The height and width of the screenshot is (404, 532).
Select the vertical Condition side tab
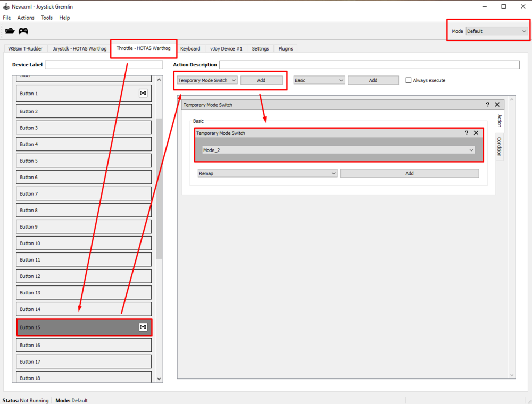[x=500, y=146]
